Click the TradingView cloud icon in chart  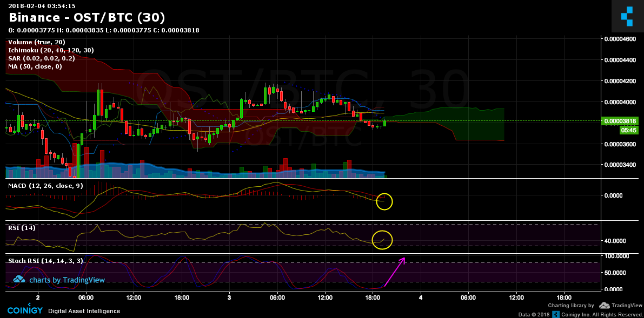pos(19,280)
